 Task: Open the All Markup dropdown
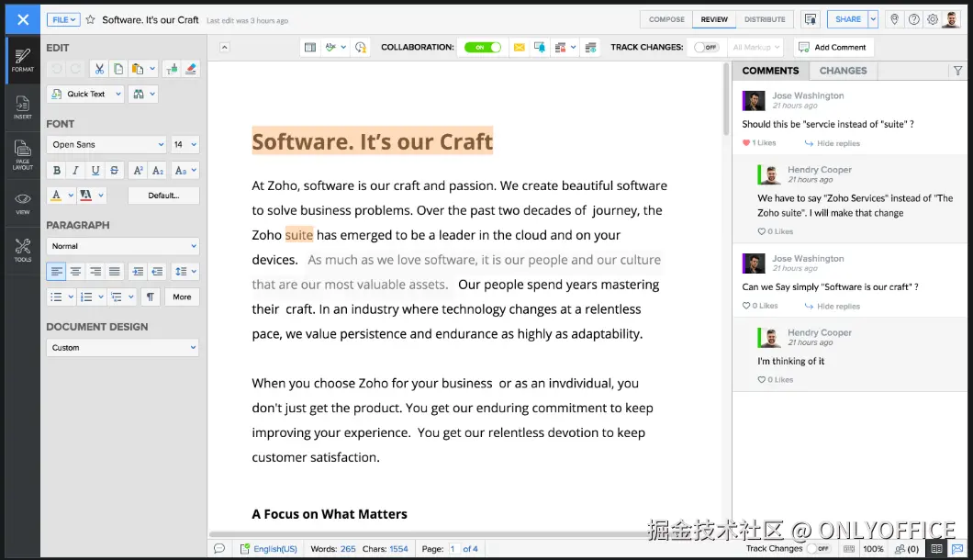[x=755, y=47]
